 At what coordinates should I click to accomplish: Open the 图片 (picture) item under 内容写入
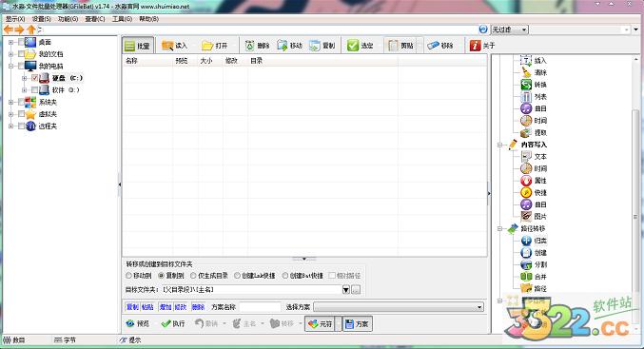(534, 217)
